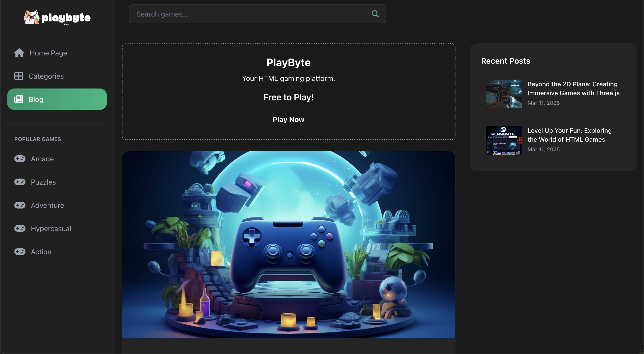644x354 pixels.
Task: Click the Home Page house icon
Action: click(x=19, y=53)
